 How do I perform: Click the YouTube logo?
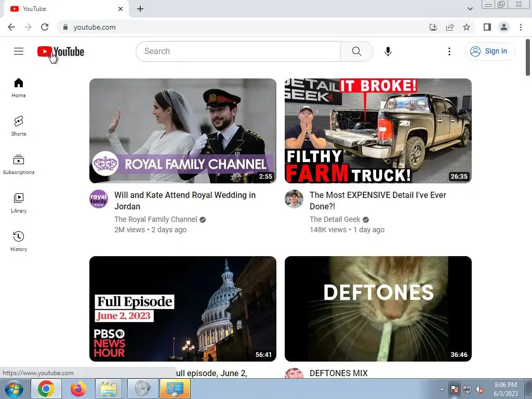tap(61, 51)
